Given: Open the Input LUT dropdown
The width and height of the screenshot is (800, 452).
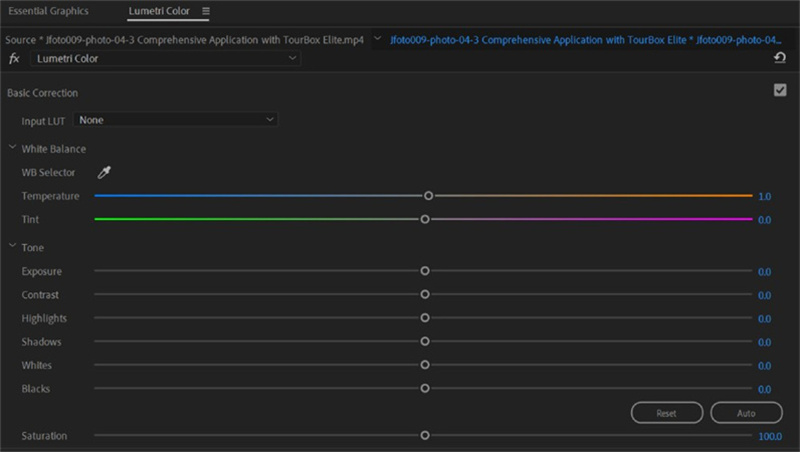Looking at the screenshot, I should 175,120.
